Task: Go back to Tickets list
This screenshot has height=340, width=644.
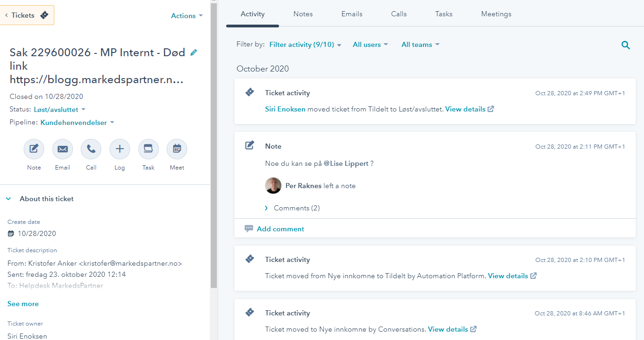Action: [x=27, y=15]
